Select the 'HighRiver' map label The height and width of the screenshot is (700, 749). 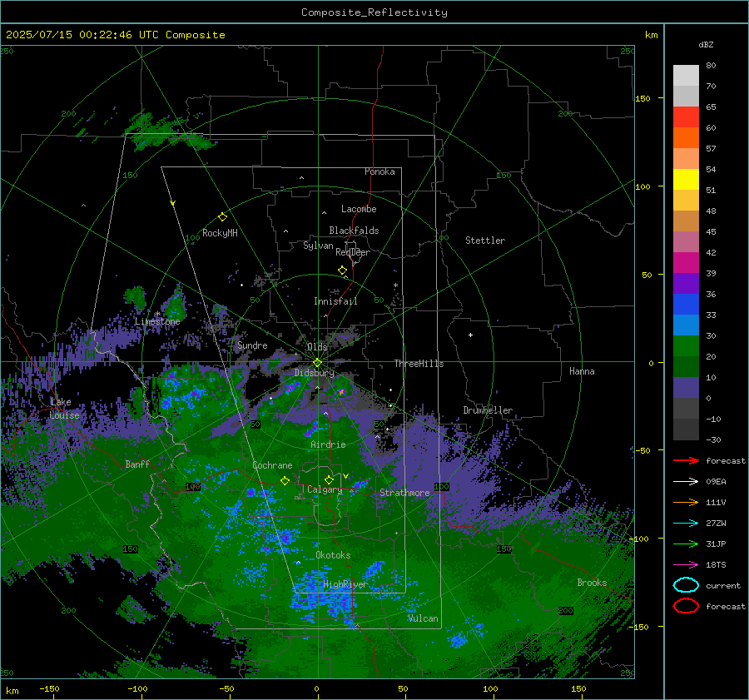(345, 584)
